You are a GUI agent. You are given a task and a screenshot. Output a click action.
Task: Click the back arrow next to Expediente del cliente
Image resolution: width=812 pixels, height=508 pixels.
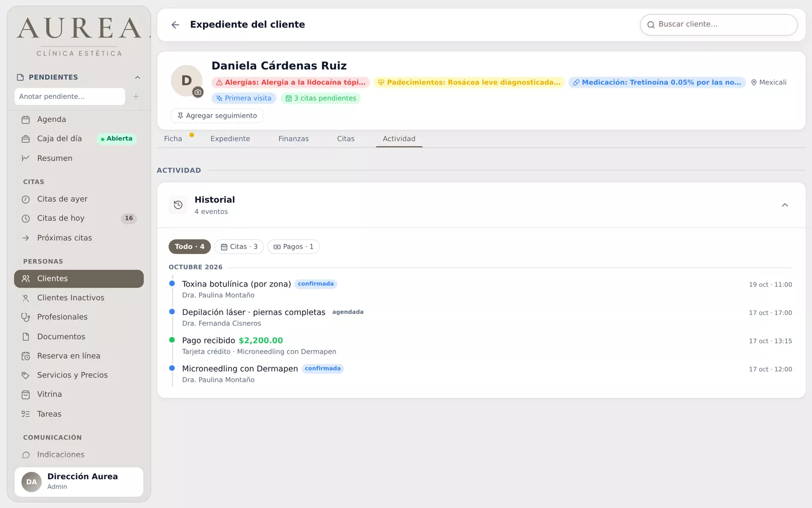[x=175, y=24]
